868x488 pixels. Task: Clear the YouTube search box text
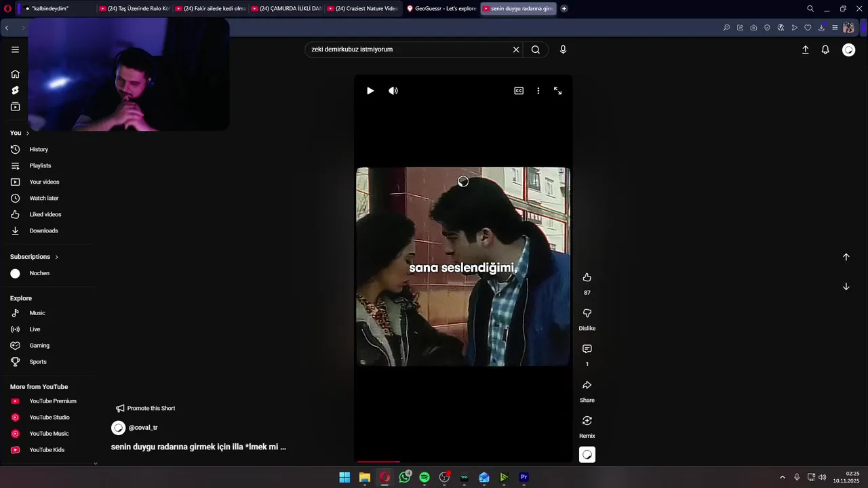tap(516, 49)
